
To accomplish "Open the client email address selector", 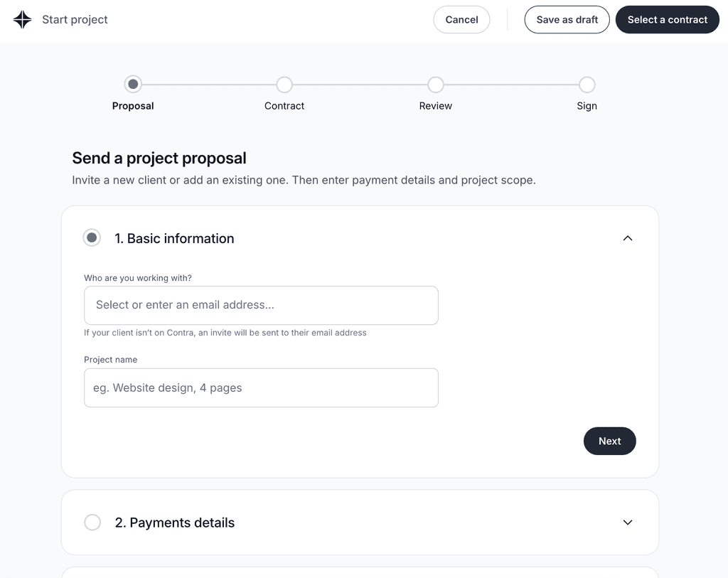I will coord(261,305).
